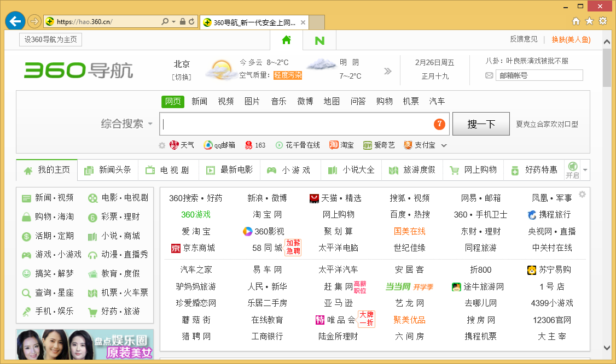This screenshot has width=616, height=364.
Task: Click the orange 7 badge in search box
Action: (439, 124)
